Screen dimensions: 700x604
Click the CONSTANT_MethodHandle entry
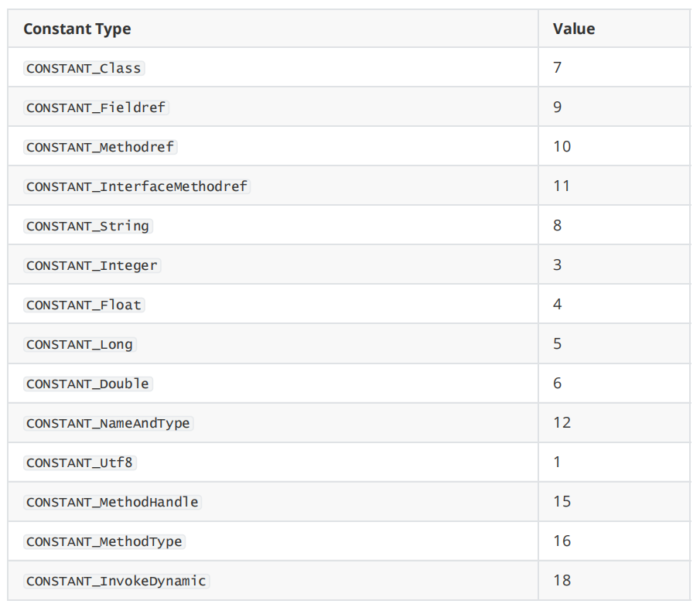pos(112,502)
